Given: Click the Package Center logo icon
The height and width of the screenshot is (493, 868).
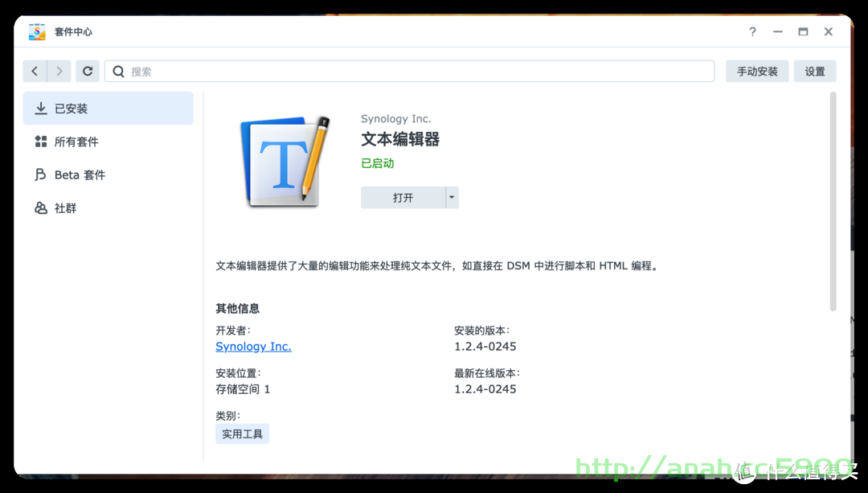Looking at the screenshot, I should coord(37,31).
